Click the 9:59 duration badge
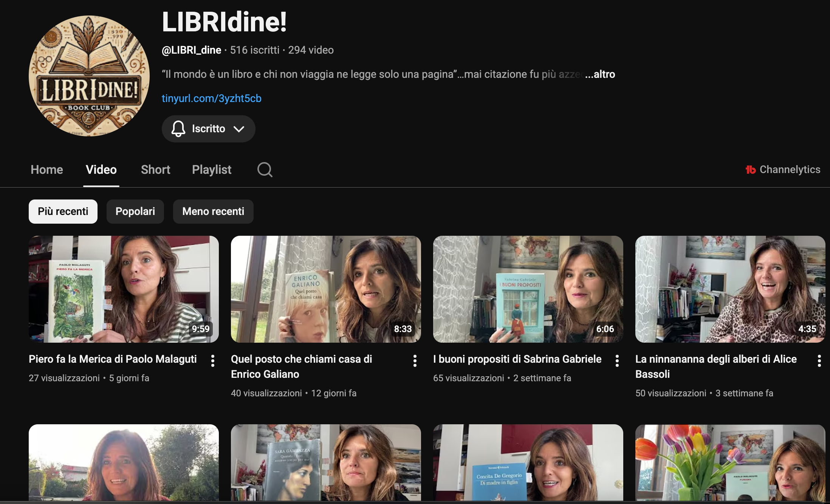This screenshot has width=830, height=504. [x=201, y=329]
